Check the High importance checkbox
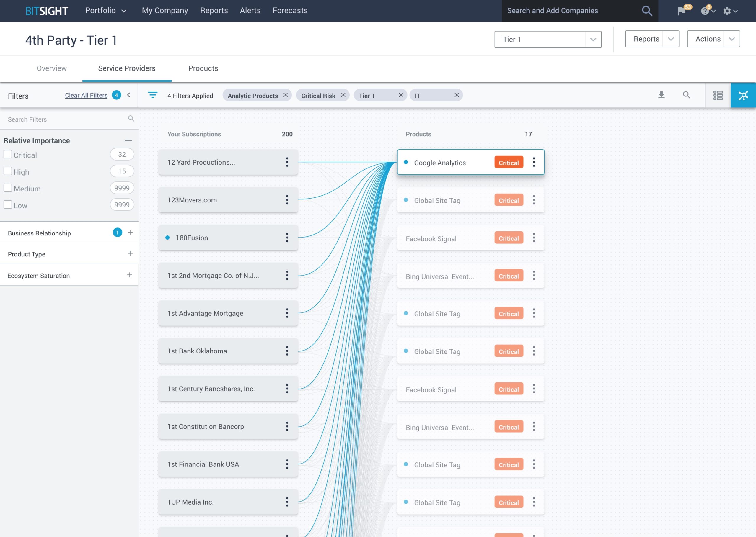This screenshot has height=537, width=756. coord(8,171)
